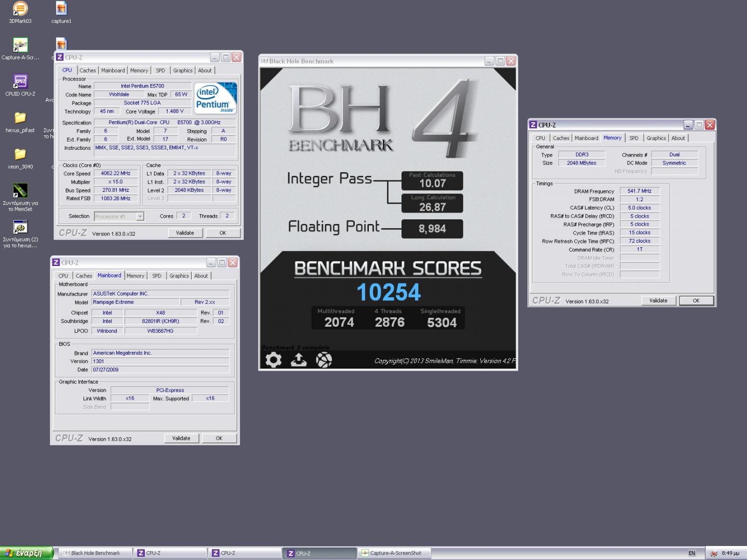The height and width of the screenshot is (560, 747).
Task: Open the hexus shortcut (2) icon
Action: (x=20, y=233)
